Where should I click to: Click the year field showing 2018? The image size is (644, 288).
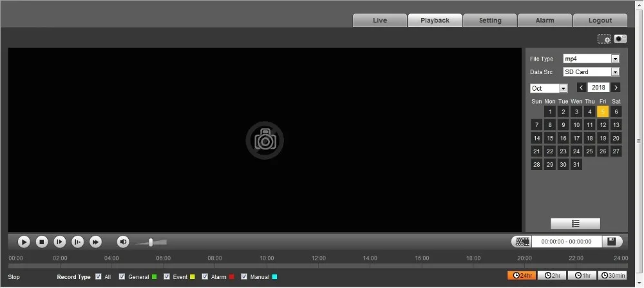598,88
